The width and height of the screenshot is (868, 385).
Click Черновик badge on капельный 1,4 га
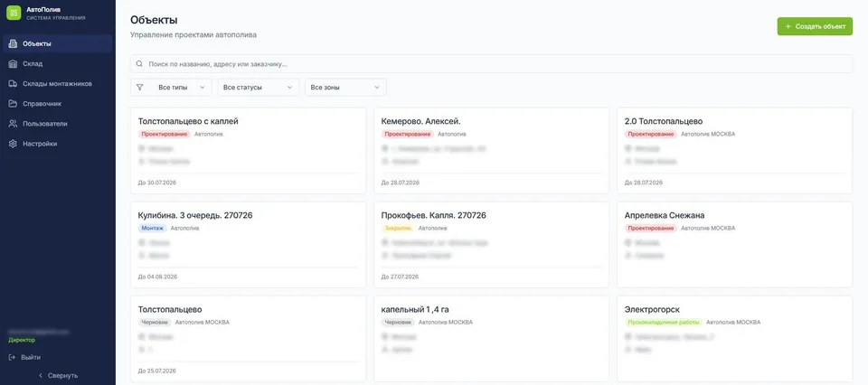pyautogui.click(x=398, y=322)
